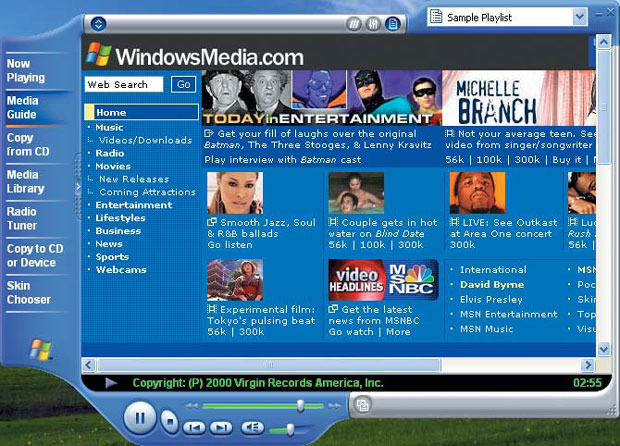Image resolution: width=620 pixels, height=446 pixels.
Task: Click the Blind Date thumbnail
Action: point(356,193)
